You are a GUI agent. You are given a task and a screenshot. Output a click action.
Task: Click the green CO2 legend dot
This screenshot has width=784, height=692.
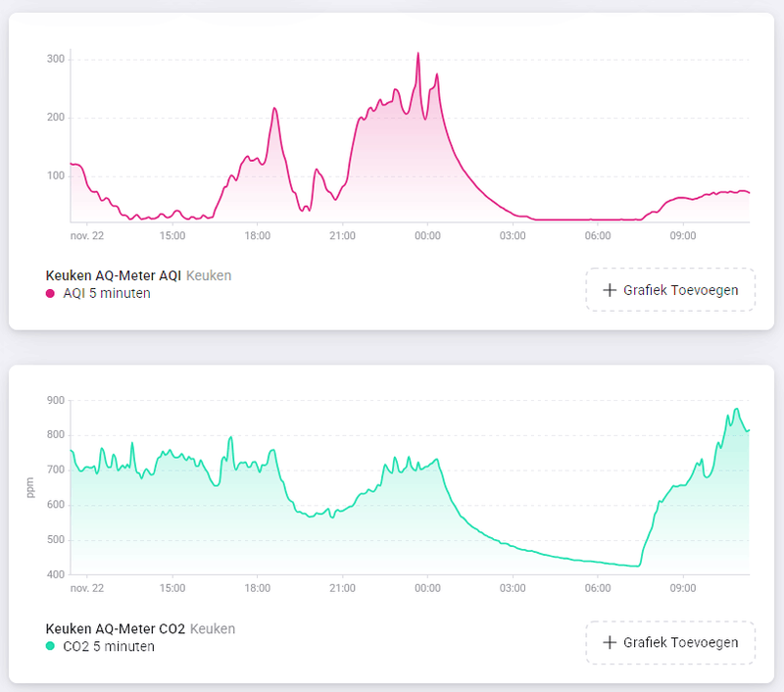52,646
